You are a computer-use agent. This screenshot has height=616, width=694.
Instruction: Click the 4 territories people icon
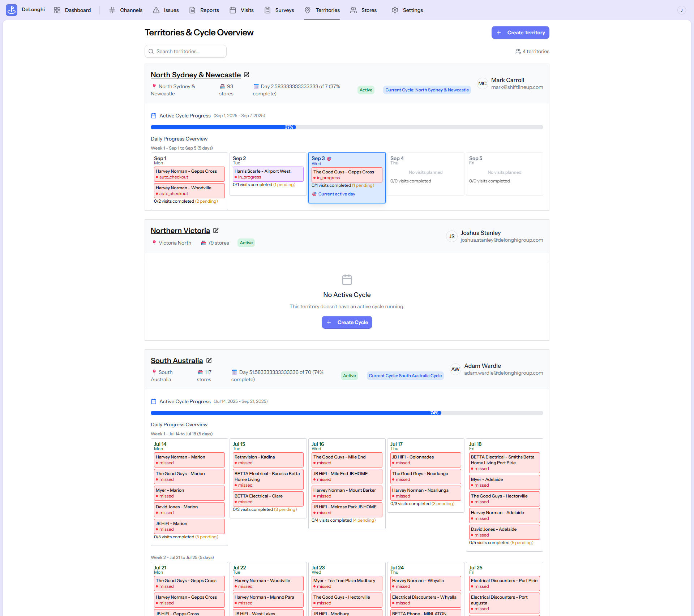click(x=518, y=51)
